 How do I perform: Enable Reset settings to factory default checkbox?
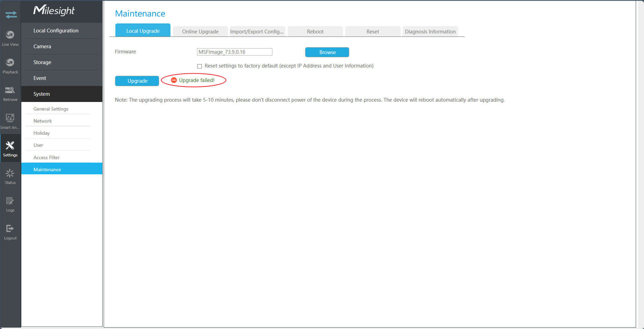point(199,66)
